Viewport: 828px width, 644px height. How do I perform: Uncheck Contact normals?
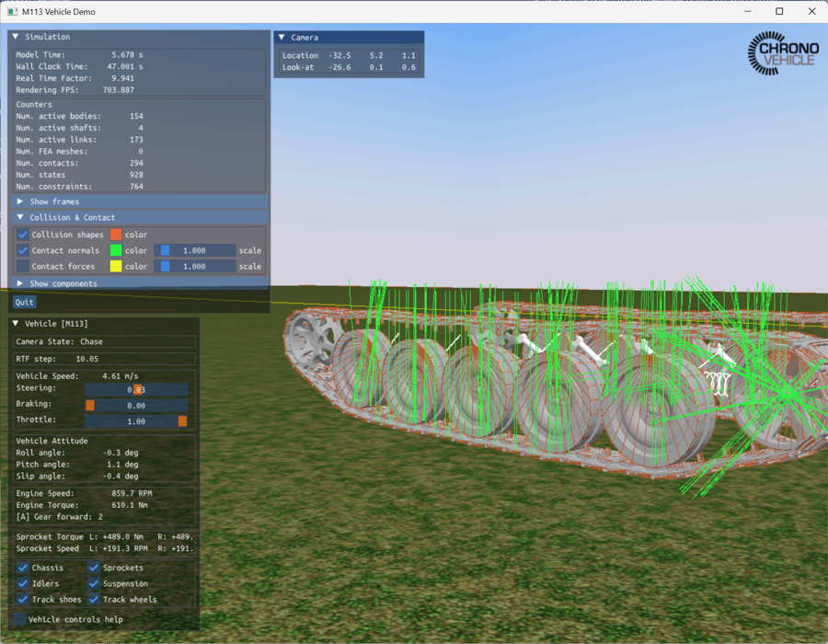[23, 250]
